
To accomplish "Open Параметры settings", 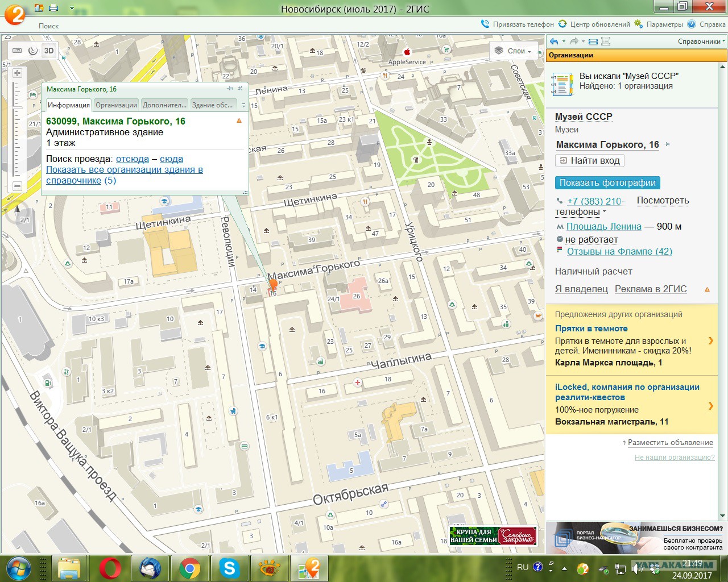I will click(659, 24).
